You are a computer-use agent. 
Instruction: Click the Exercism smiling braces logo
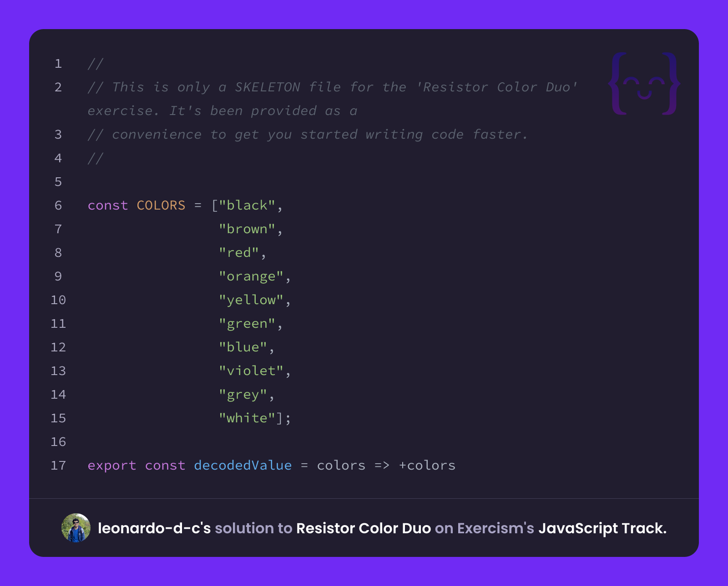(644, 84)
